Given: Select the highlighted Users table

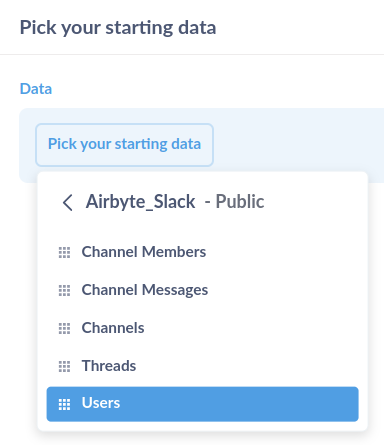Looking at the screenshot, I should [202, 404].
